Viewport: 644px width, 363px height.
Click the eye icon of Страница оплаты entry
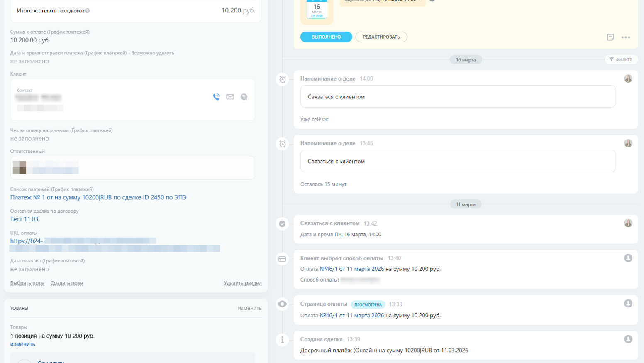coord(283,304)
